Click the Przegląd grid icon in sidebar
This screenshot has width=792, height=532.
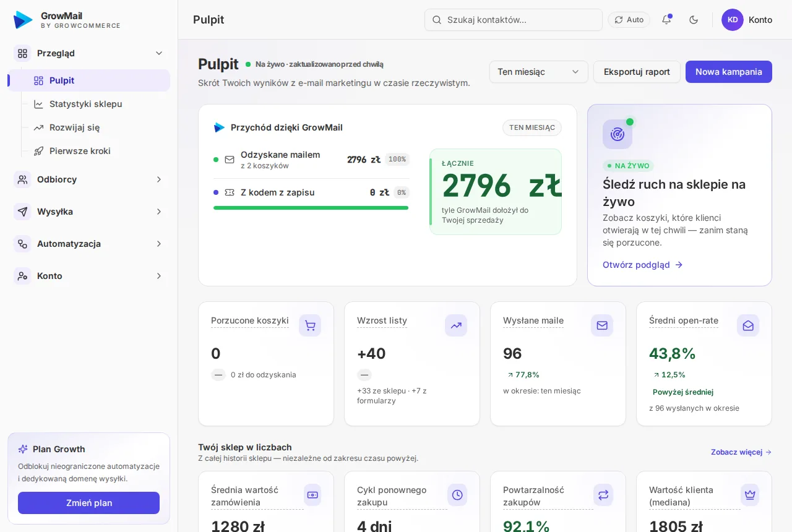pos(22,53)
